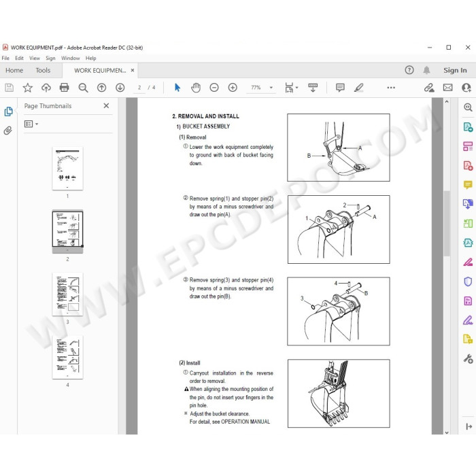Click the page number input field
Image resolution: width=476 pixels, height=476 pixels.
(139, 88)
